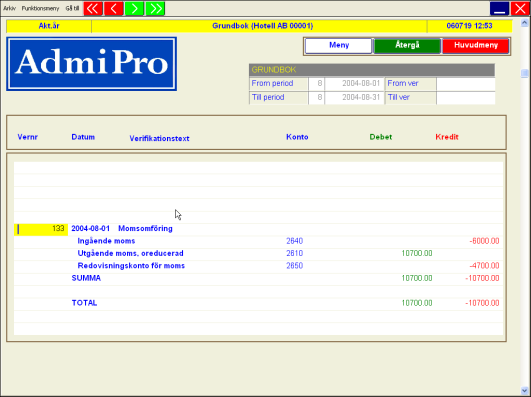Click the Verifikationstext column header
The image size is (531, 397).
tap(159, 138)
